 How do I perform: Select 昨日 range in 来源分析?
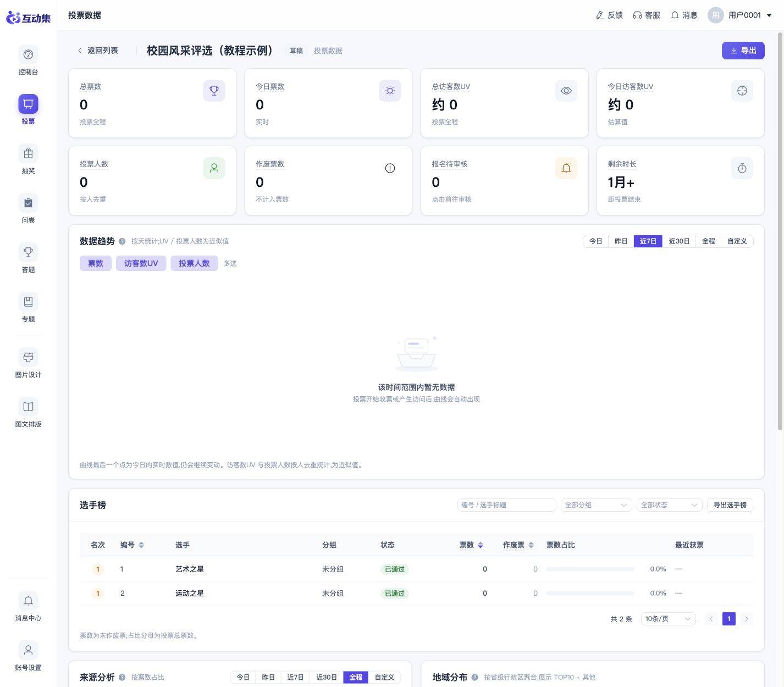268,678
